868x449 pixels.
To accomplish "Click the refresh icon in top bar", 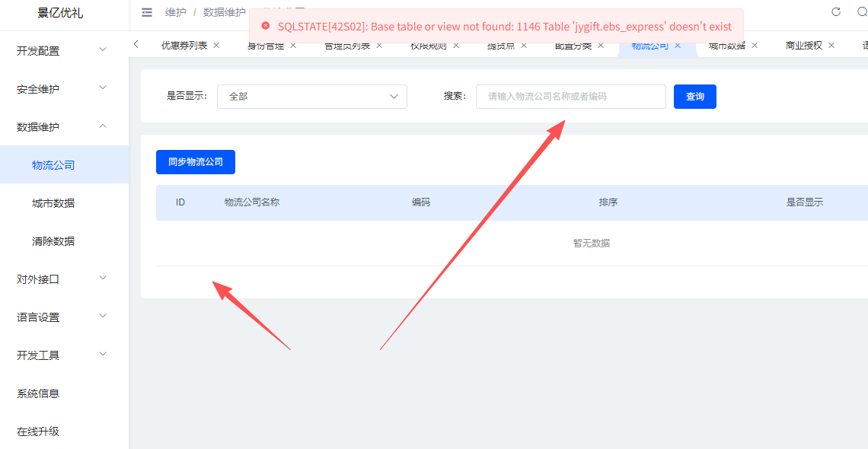I will [x=836, y=11].
